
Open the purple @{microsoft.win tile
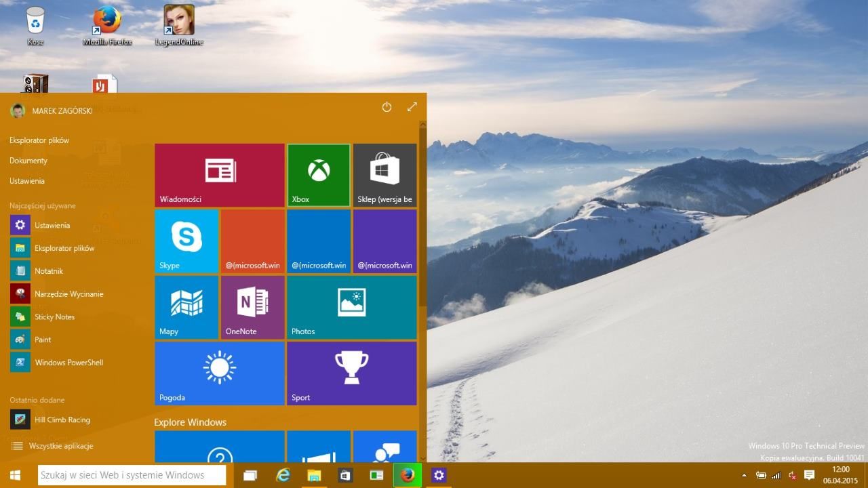[384, 241]
